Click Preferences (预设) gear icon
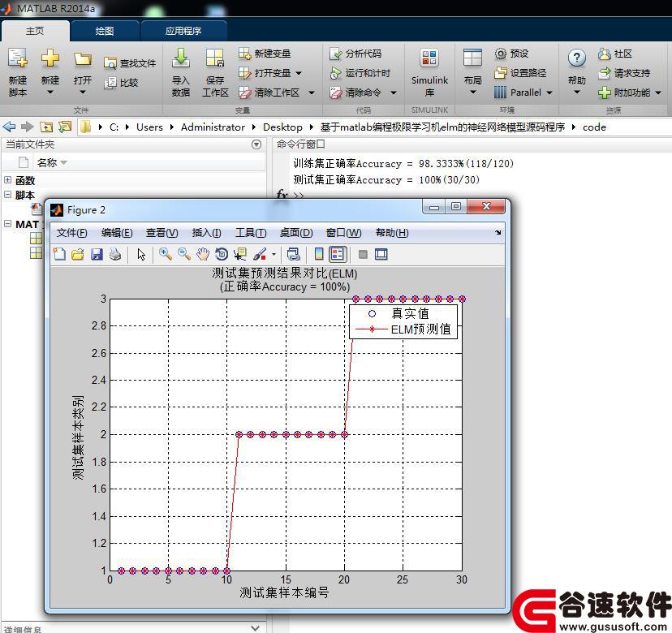The height and width of the screenshot is (633, 672). coord(511,54)
